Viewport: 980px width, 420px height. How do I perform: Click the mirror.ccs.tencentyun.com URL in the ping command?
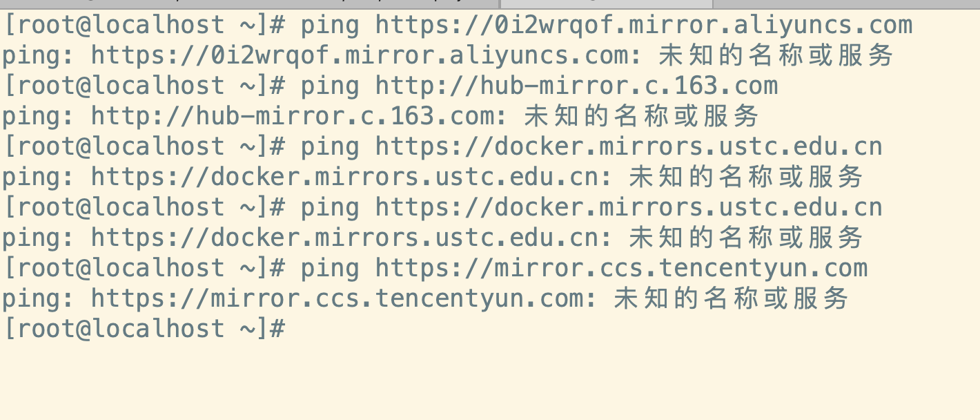(621, 268)
